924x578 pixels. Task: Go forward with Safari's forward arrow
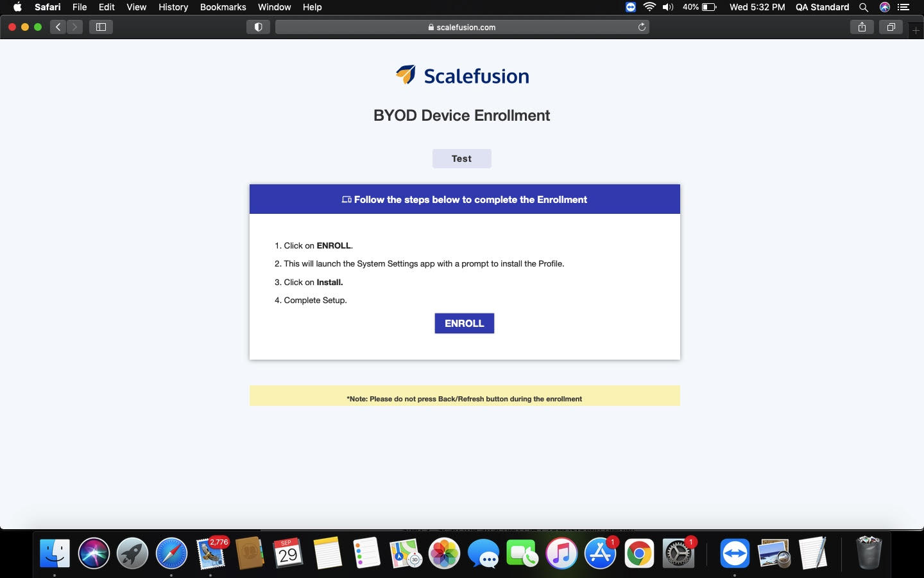[x=74, y=27]
